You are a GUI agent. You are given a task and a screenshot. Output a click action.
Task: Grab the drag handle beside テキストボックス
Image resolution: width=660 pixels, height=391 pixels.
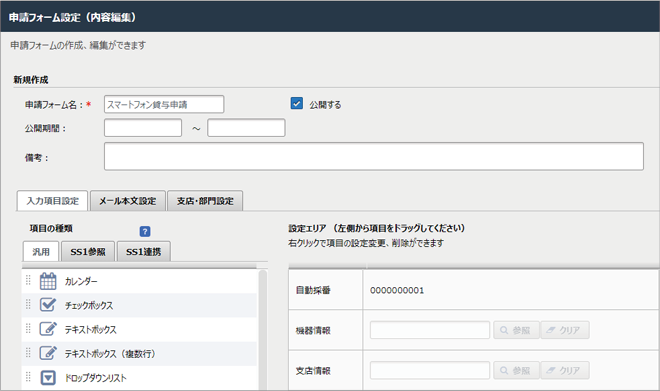pos(28,328)
